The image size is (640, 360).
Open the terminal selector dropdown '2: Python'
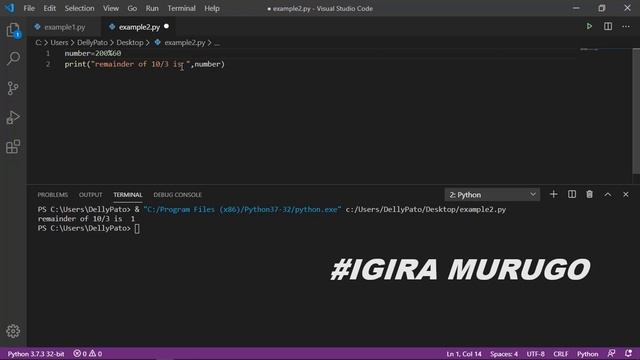(492, 195)
